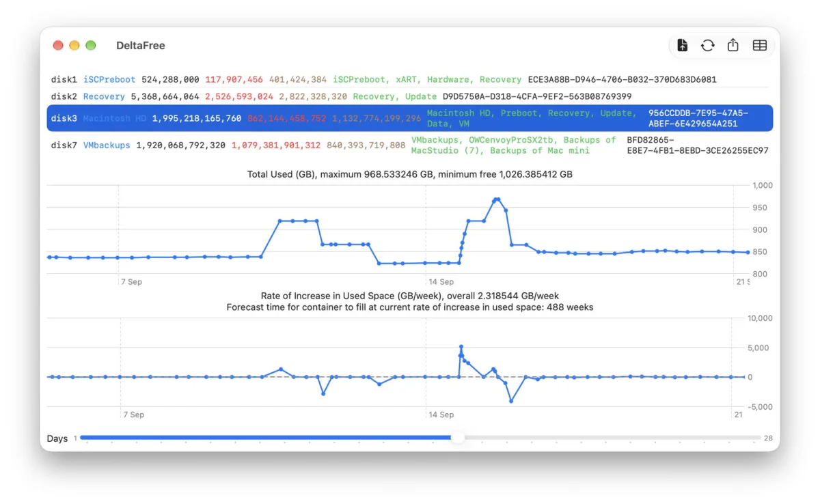This screenshot has height=504, width=820.
Task: Click red used value 117,907,456
Action: tap(234, 80)
